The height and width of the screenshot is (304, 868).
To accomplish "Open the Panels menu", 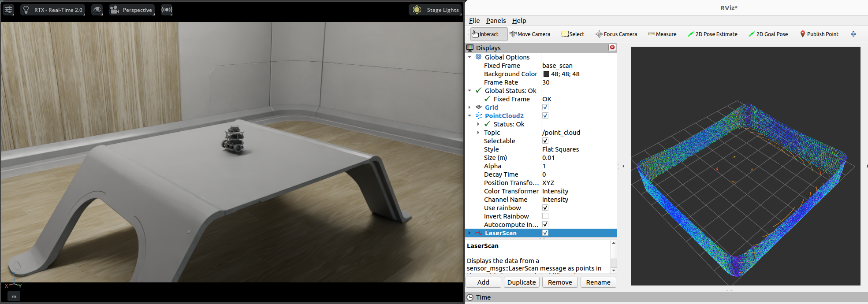I will 495,21.
